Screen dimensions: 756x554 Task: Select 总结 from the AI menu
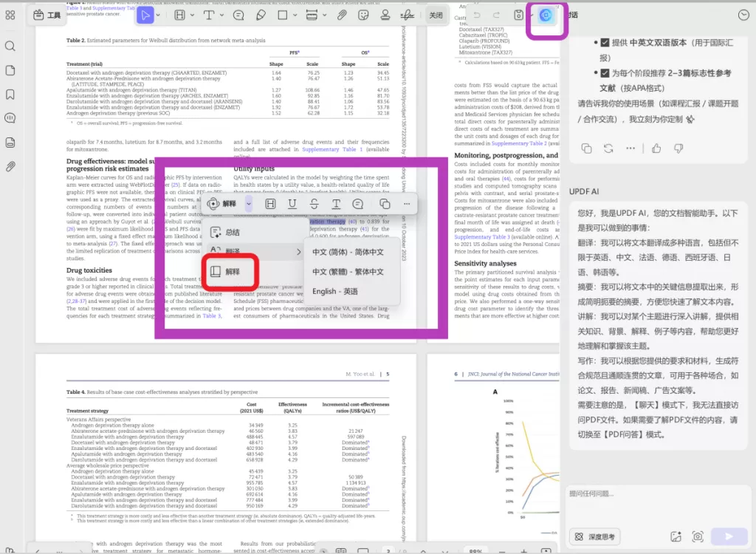[231, 231]
